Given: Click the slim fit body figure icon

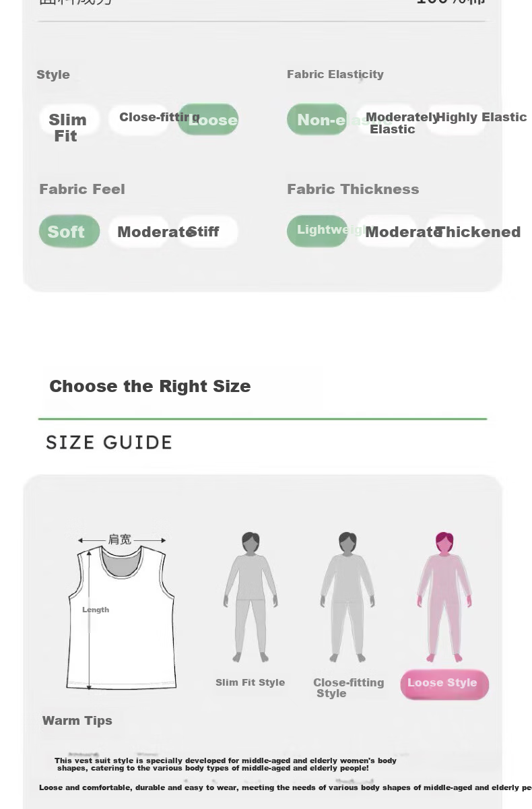Looking at the screenshot, I should [251, 597].
